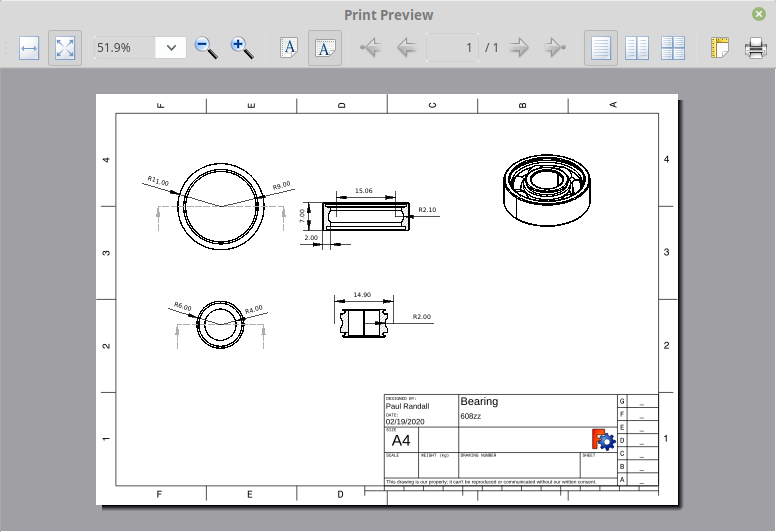Click the 51.9% zoom input field
Viewport: 776px width, 532px height.
[x=125, y=48]
